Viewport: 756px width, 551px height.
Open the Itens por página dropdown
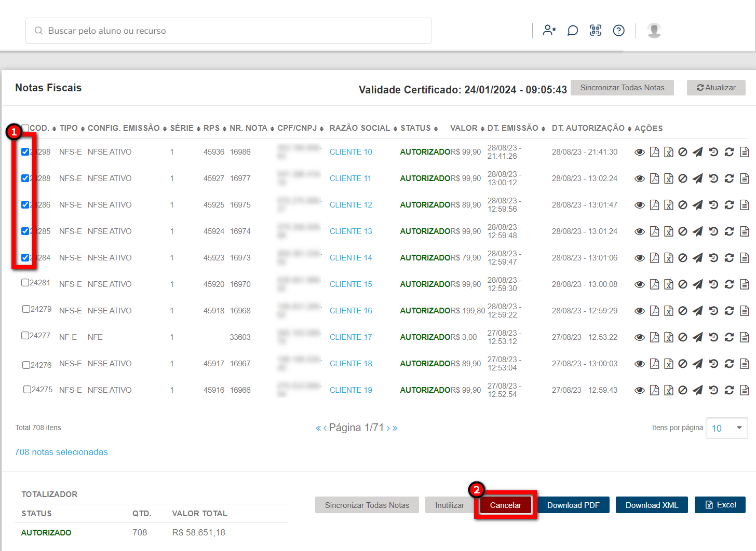click(726, 428)
